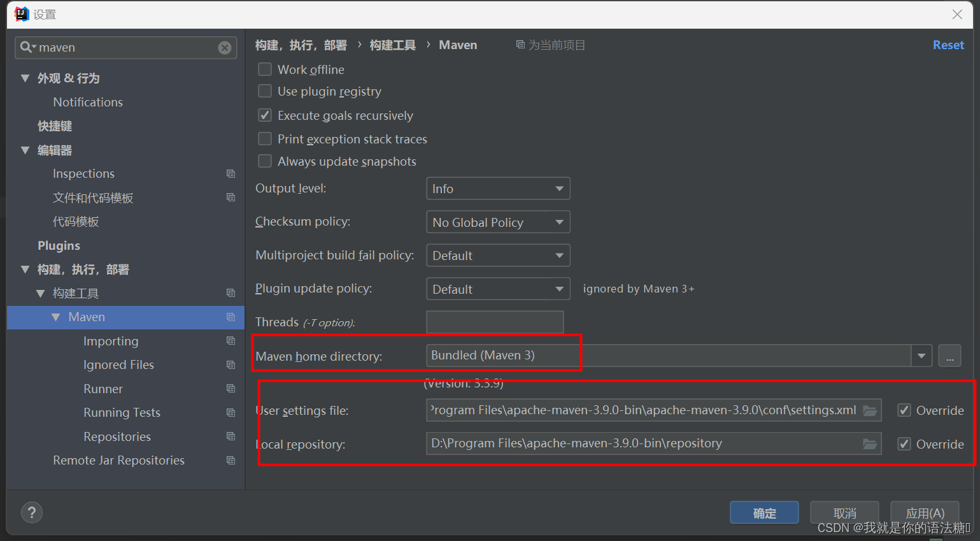
Task: Enable Always update snapshots checkbox
Action: click(x=265, y=161)
